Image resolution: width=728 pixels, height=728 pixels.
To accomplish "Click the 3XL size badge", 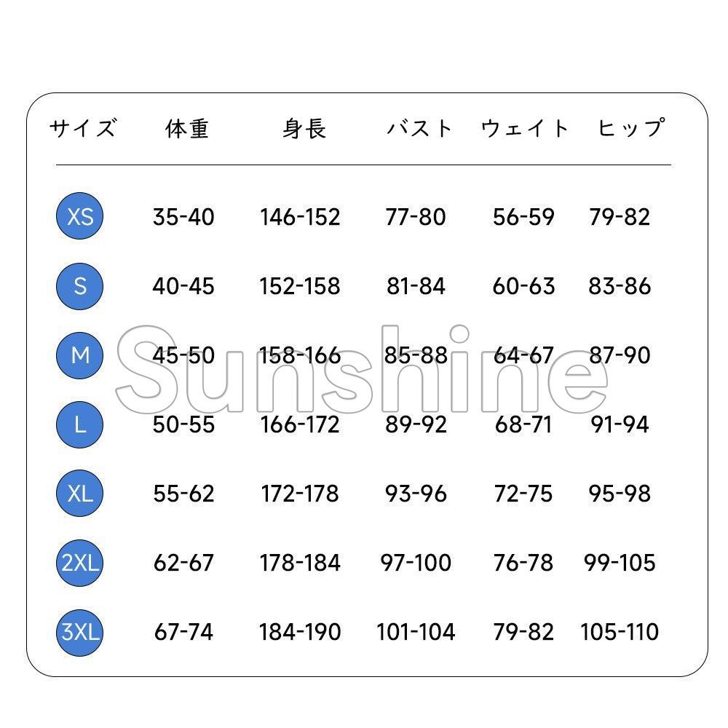I will pos(79,633).
